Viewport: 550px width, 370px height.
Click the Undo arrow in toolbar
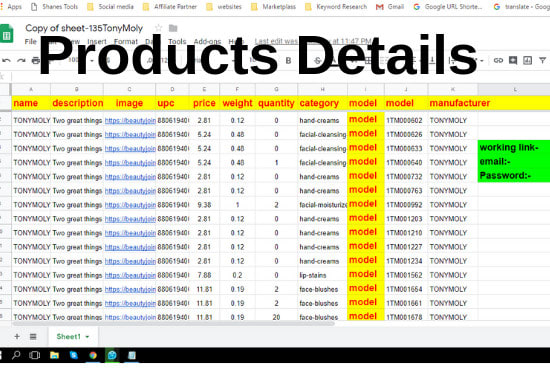(6, 60)
